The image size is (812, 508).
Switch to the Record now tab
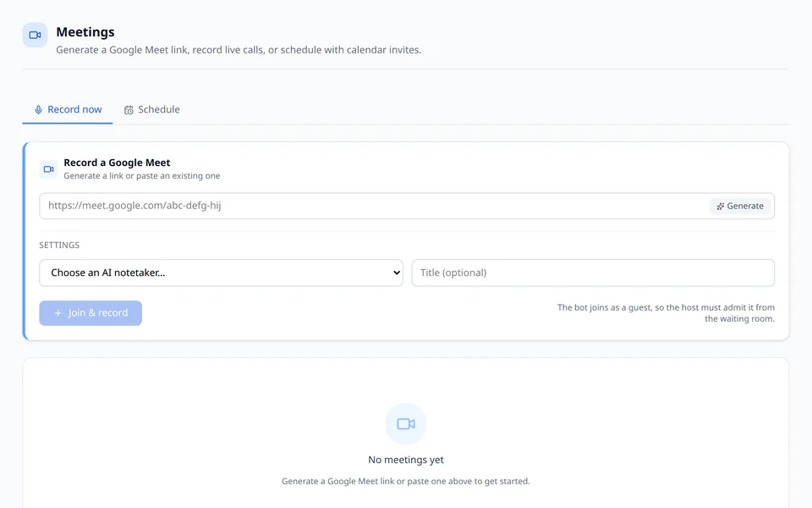point(68,110)
